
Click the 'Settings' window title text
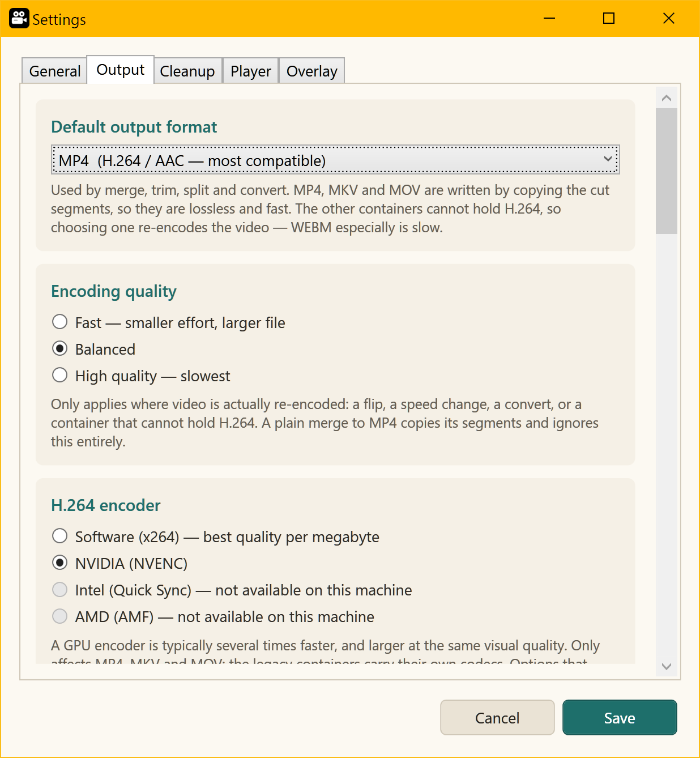pos(59,20)
